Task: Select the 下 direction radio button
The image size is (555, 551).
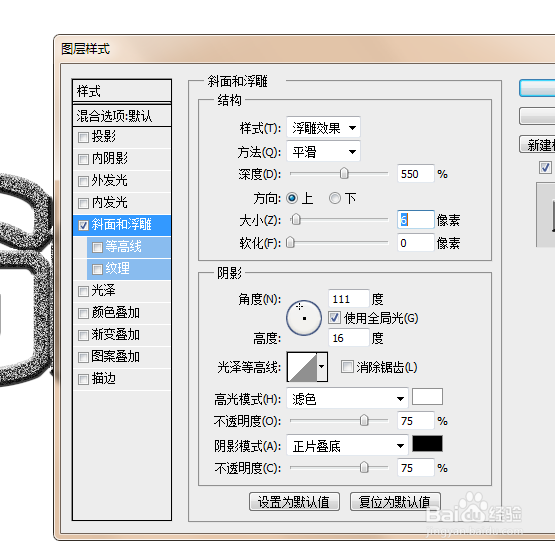Action: (334, 198)
